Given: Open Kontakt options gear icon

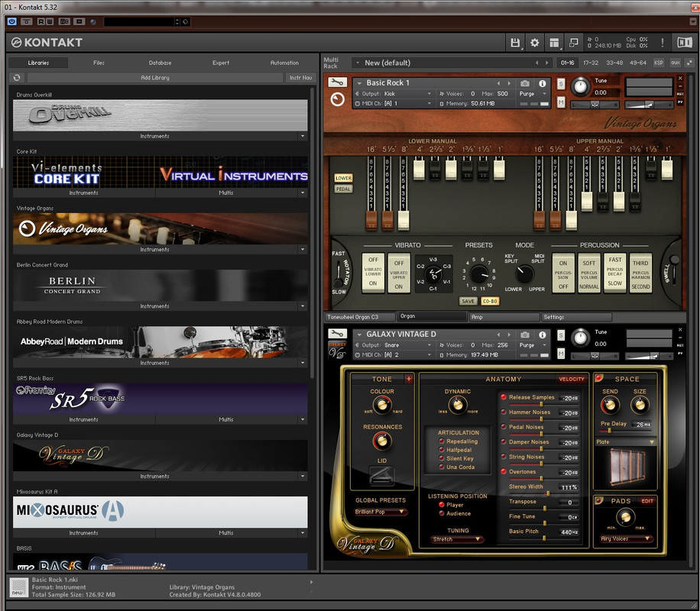Looking at the screenshot, I should click(534, 43).
